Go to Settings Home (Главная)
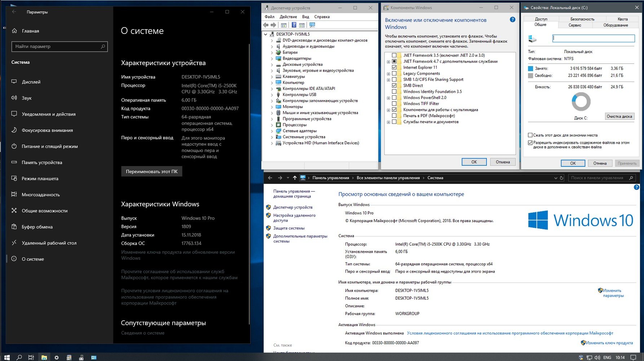Viewport: 644px width, 361px height. (30, 31)
